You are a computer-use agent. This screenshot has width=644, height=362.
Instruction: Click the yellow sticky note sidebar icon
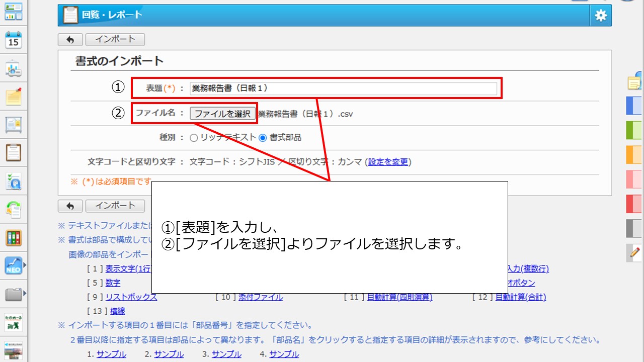14,96
